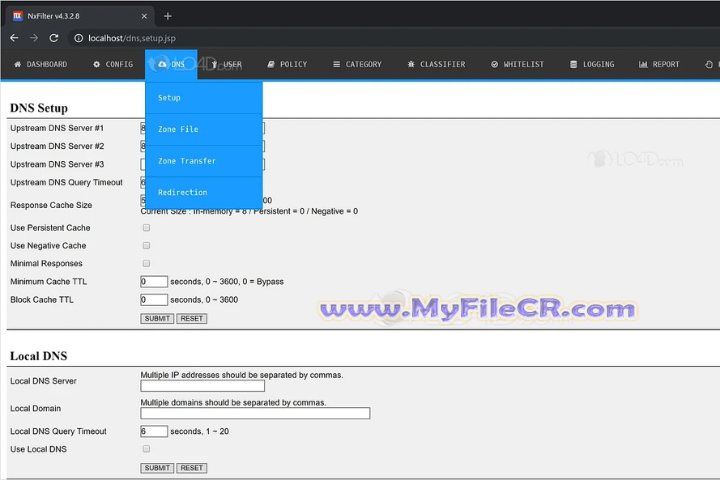Go back with browser back arrow

(x=14, y=38)
